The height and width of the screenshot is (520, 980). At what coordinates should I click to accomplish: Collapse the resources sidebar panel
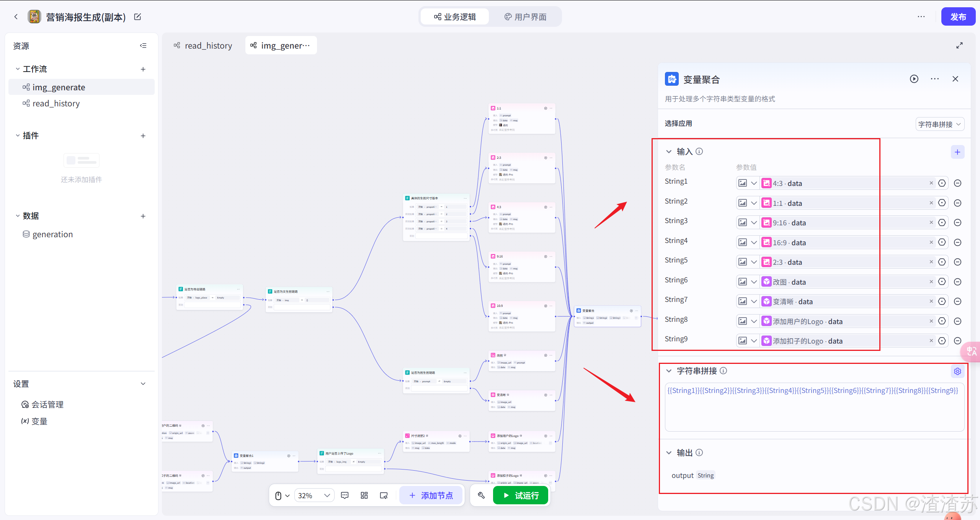143,46
